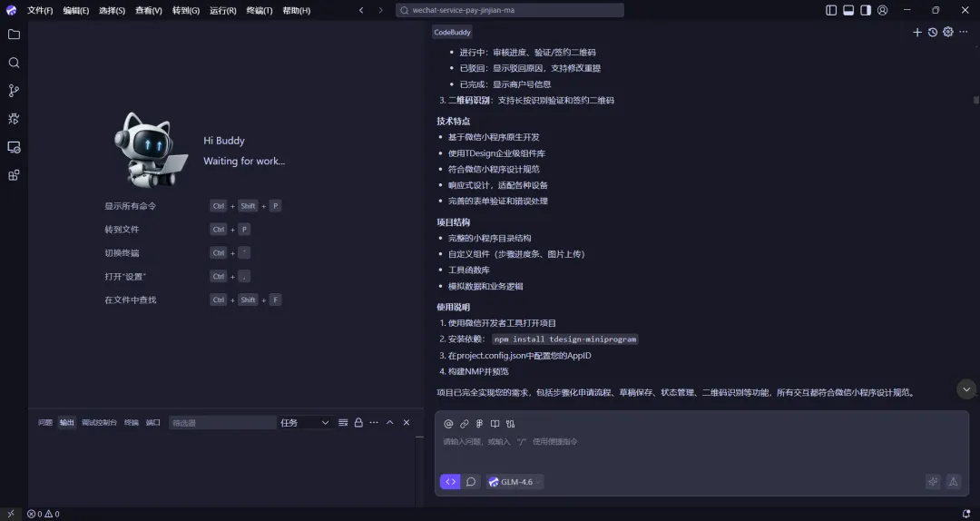This screenshot has height=521, width=980.
Task: Open the Extensions view icon
Action: pos(14,175)
